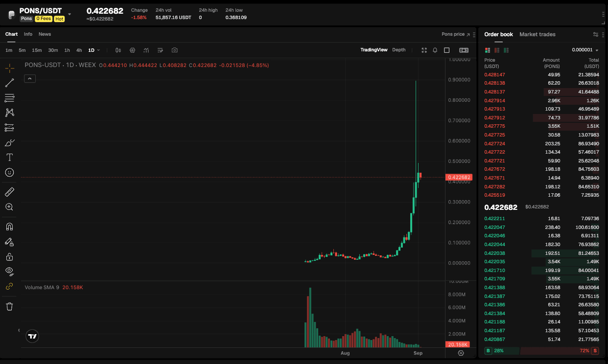Image resolution: width=608 pixels, height=364 pixels.
Task: Set the 4h timeframe
Action: [79, 50]
